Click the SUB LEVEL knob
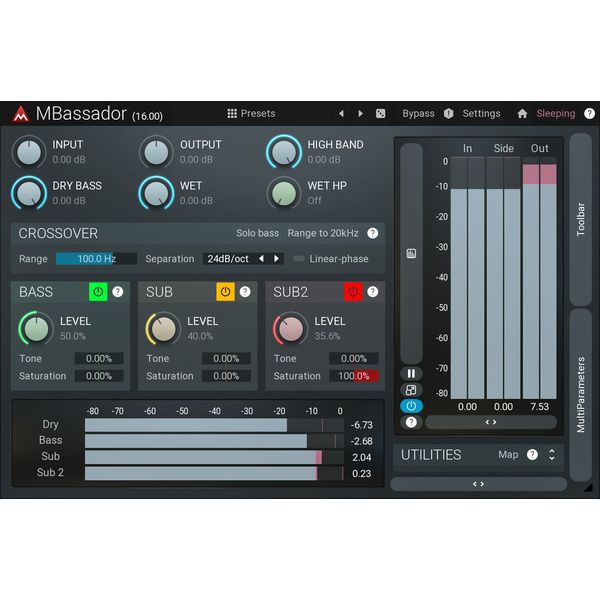 pyautogui.click(x=163, y=328)
